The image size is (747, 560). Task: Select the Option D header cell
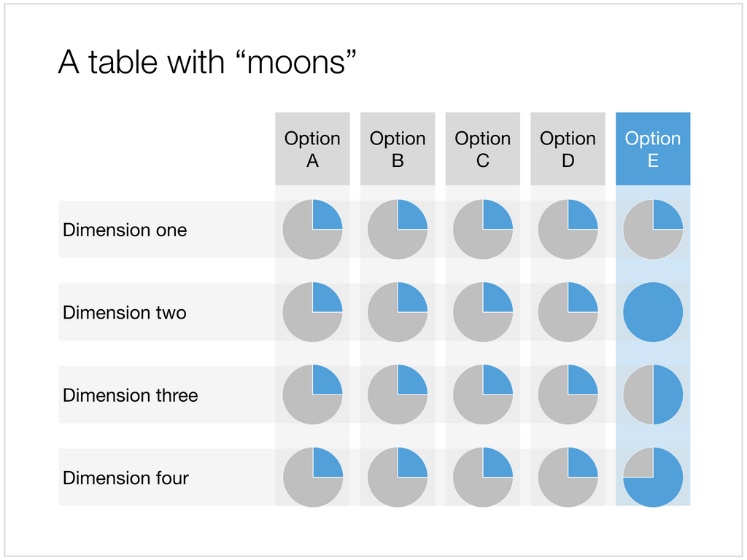pyautogui.click(x=568, y=149)
